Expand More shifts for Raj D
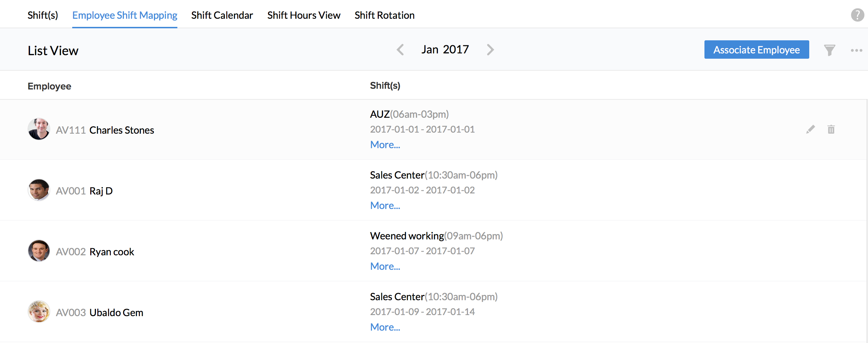Screen dimensions: 868x343 (385, 206)
